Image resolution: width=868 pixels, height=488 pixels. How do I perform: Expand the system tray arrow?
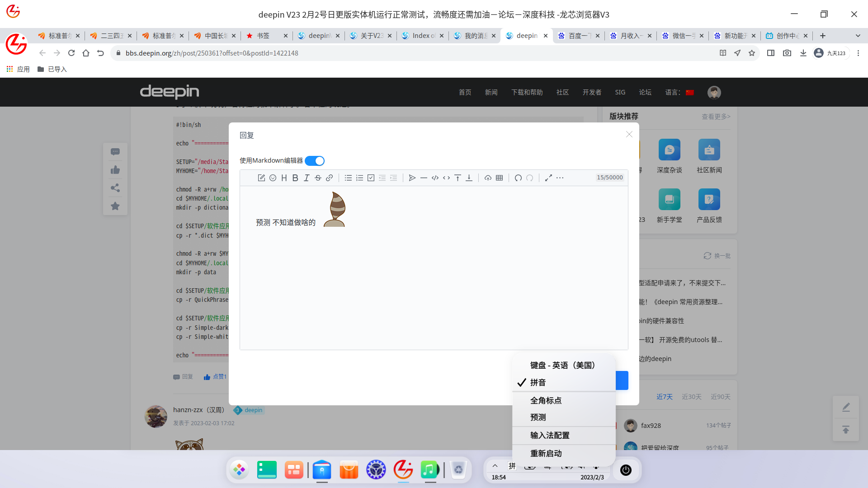point(495,466)
